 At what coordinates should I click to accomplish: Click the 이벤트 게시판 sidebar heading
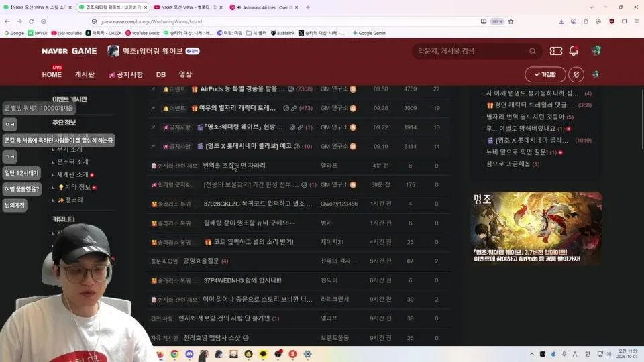point(69,99)
